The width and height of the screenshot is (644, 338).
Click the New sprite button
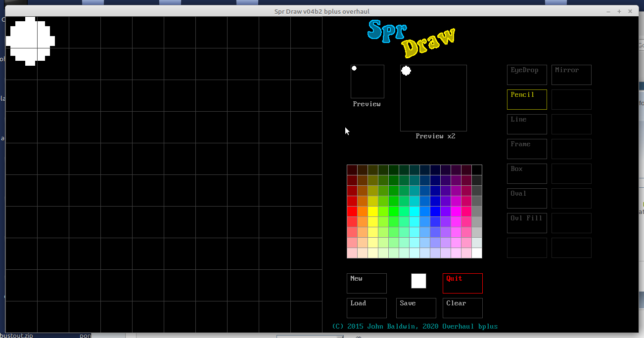click(367, 283)
